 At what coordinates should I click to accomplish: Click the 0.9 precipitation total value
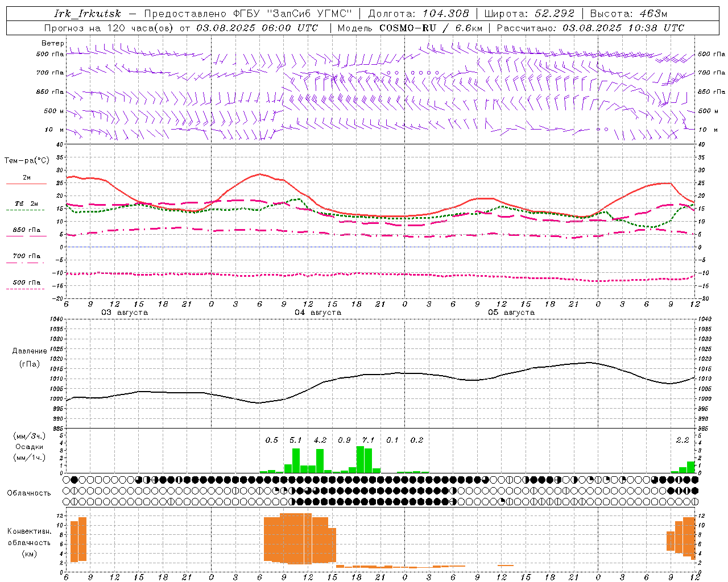pyautogui.click(x=344, y=440)
